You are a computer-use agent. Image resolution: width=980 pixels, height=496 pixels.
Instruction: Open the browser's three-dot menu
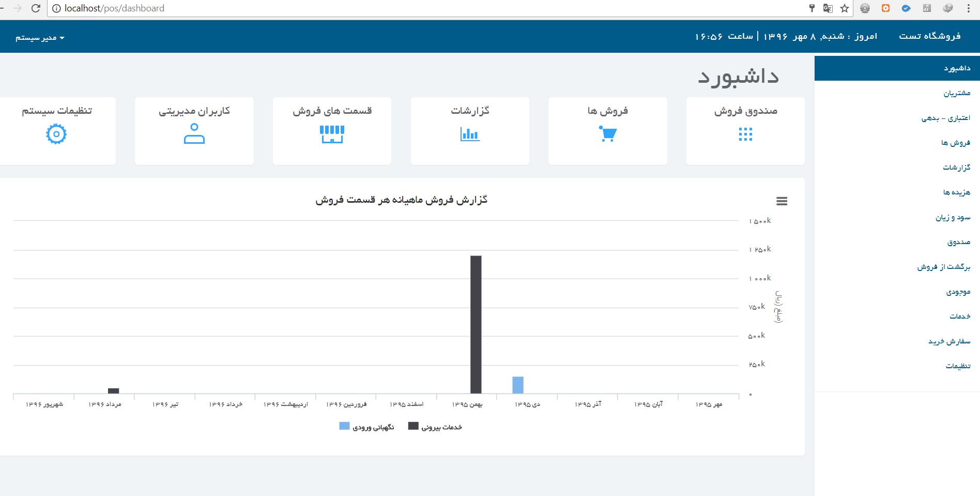click(969, 8)
